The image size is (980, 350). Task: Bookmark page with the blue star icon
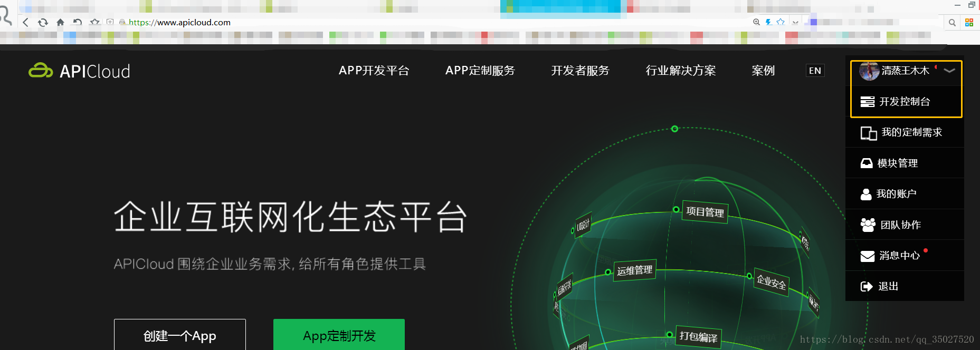(781, 22)
